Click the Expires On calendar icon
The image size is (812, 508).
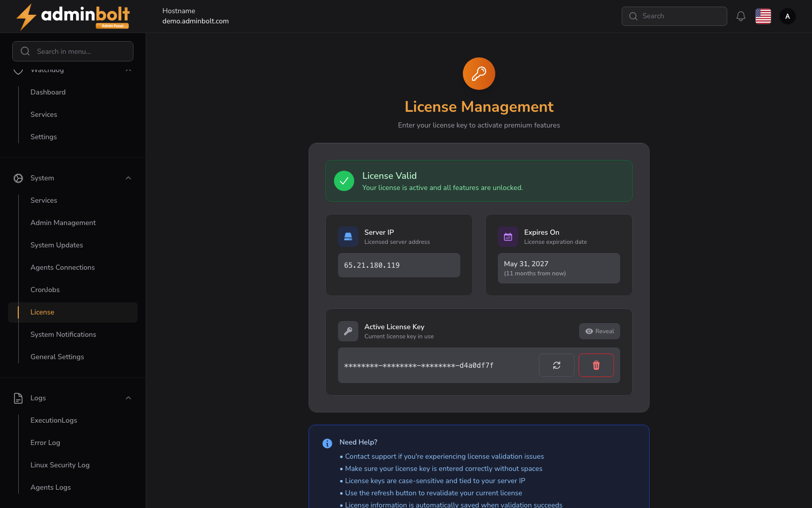pyautogui.click(x=508, y=237)
